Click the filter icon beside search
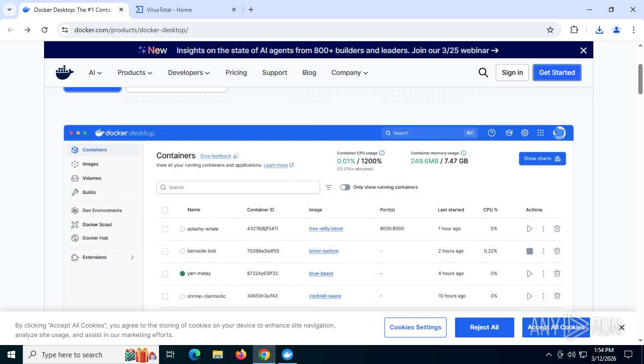Viewport: 644px width, 364px height. pyautogui.click(x=328, y=187)
